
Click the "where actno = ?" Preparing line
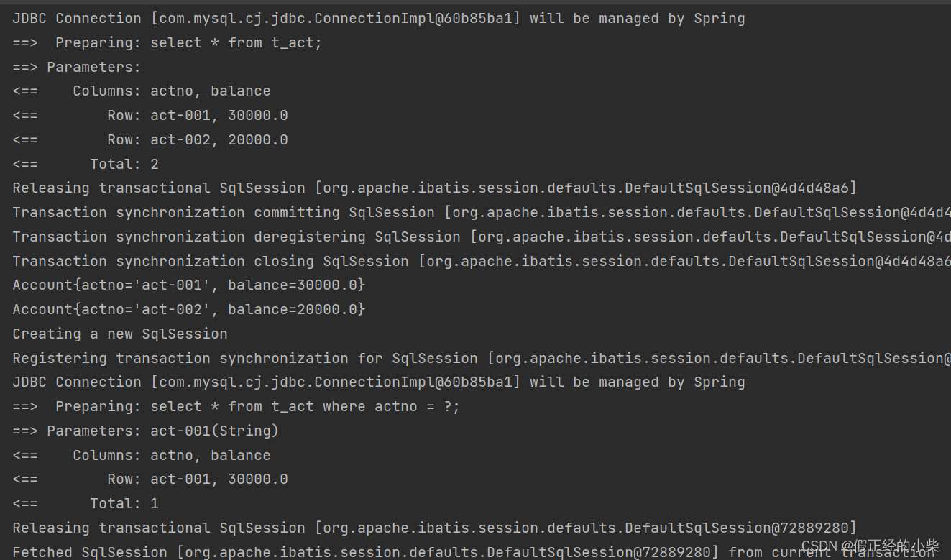236,407
